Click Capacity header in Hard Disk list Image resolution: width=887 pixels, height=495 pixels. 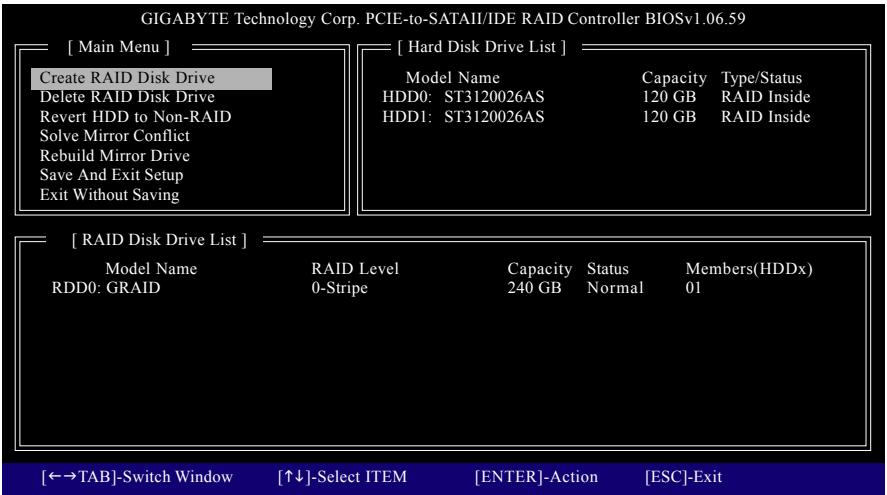pyautogui.click(x=674, y=78)
